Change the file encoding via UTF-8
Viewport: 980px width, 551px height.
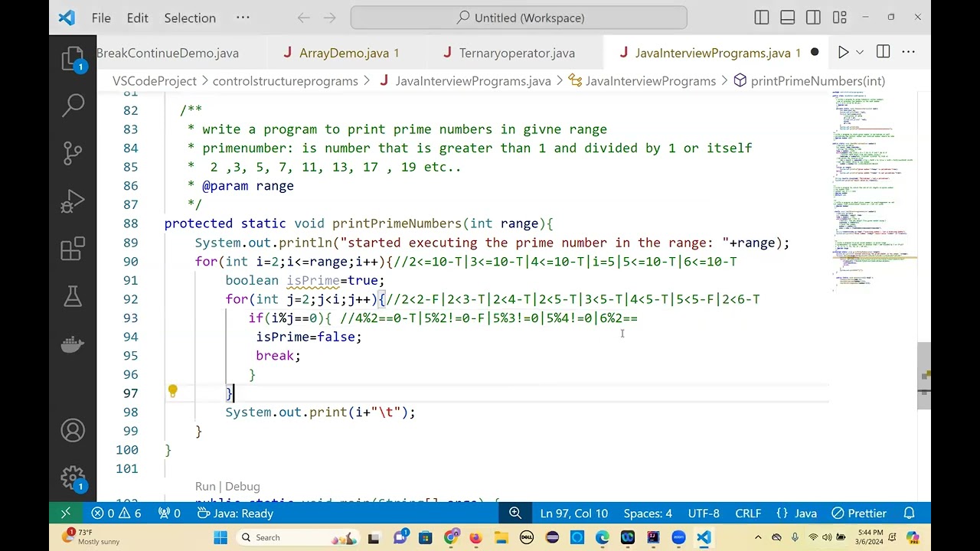point(704,514)
